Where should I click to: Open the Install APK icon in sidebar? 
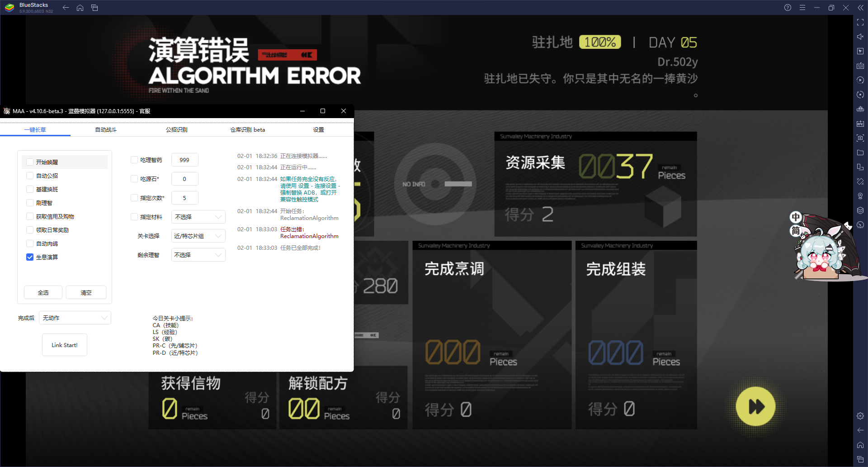[x=860, y=124]
